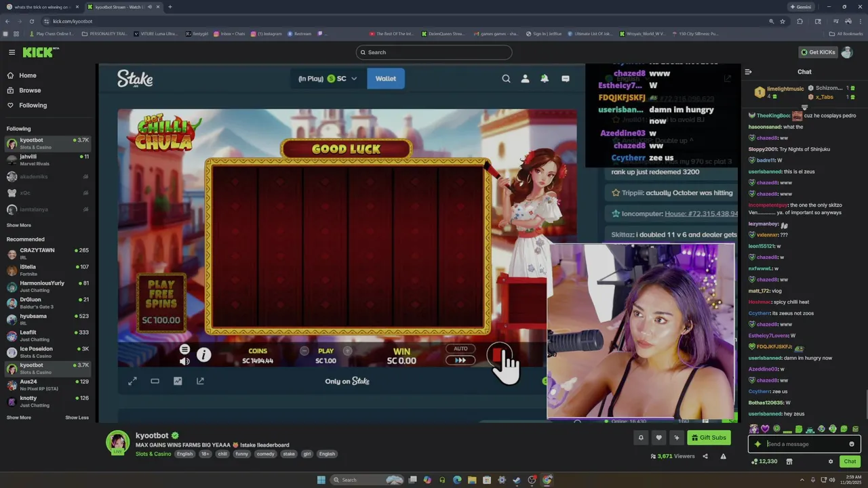Expand Recommended list with Show More

pos(19,418)
